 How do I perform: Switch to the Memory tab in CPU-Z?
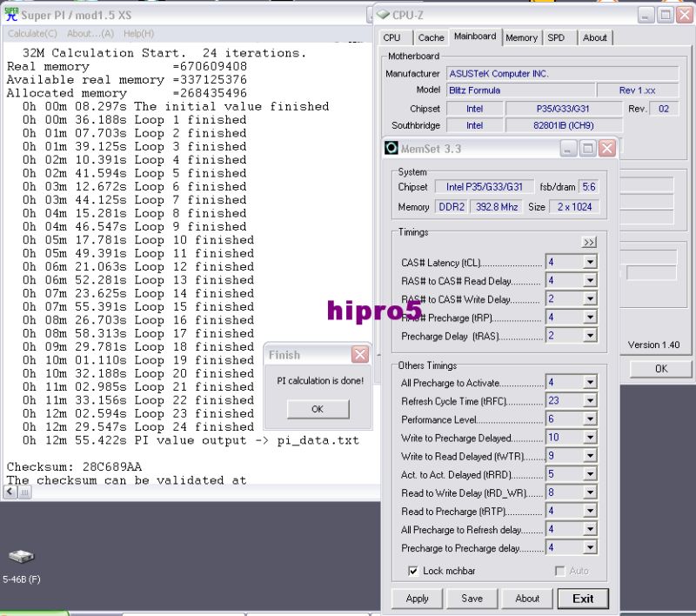pyautogui.click(x=521, y=37)
